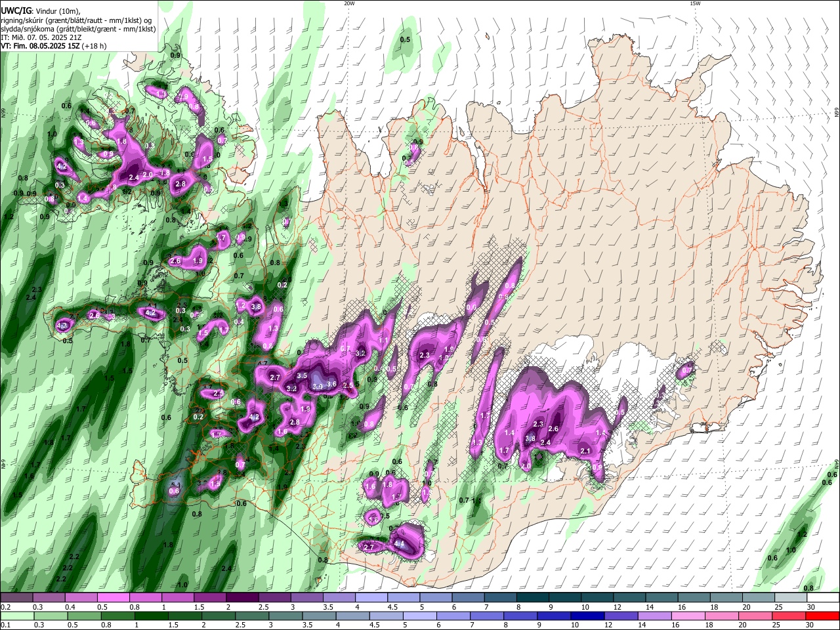The width and height of the screenshot is (840, 630).
Task: Click the purple legend swatch between 0.2 and 0.3
Action: tap(18, 597)
